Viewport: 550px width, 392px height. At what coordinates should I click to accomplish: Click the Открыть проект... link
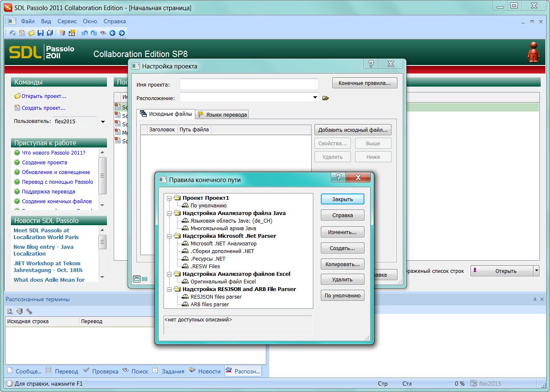click(44, 96)
